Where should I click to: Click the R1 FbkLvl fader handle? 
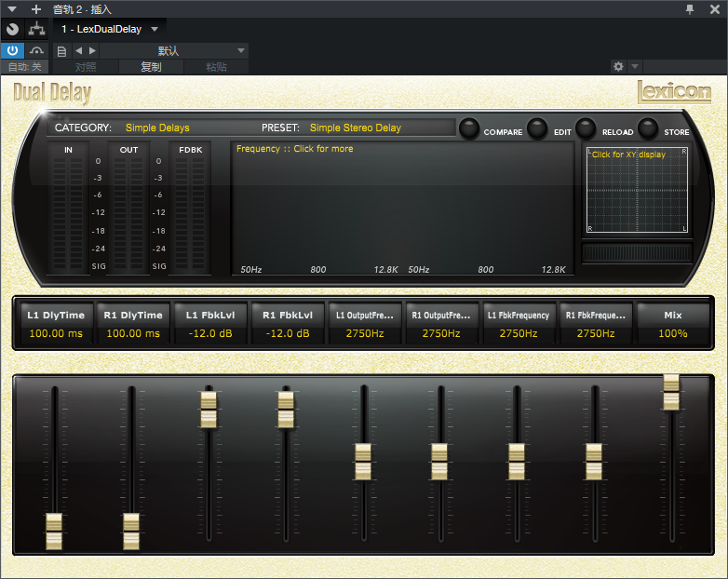point(286,410)
